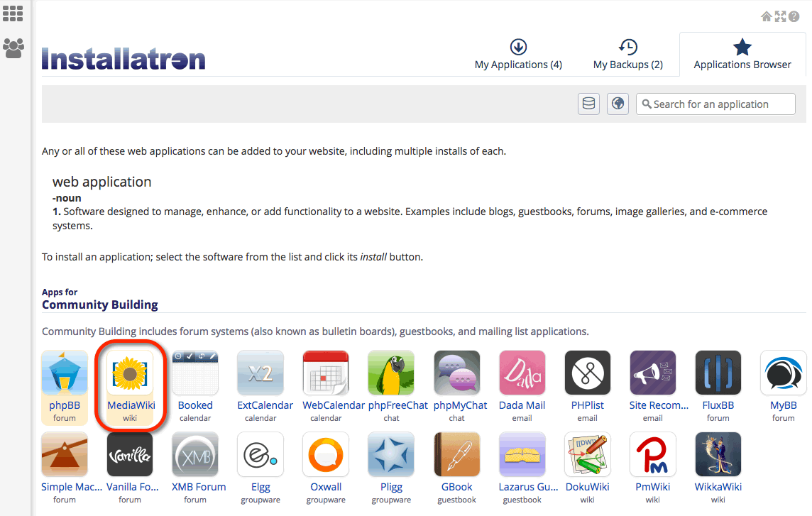Select the Oxwall orange ring icon
The height and width of the screenshot is (516, 812).
click(x=326, y=454)
